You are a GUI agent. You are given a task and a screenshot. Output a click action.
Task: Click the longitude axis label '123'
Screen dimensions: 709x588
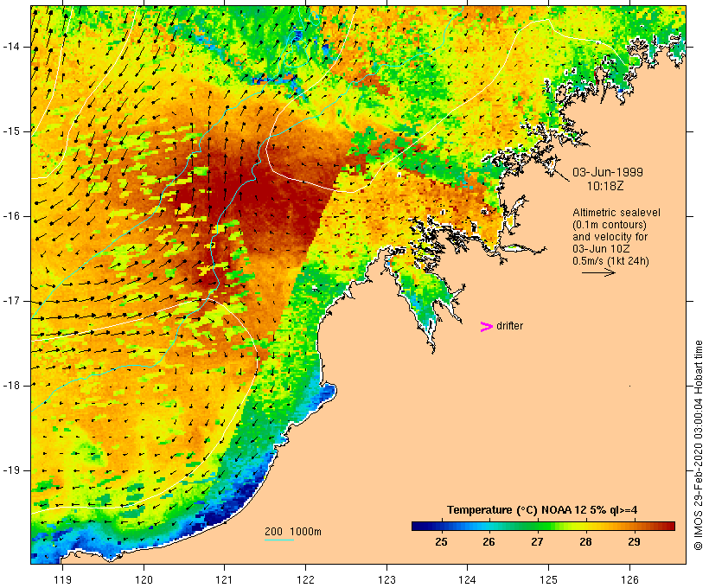click(386, 579)
